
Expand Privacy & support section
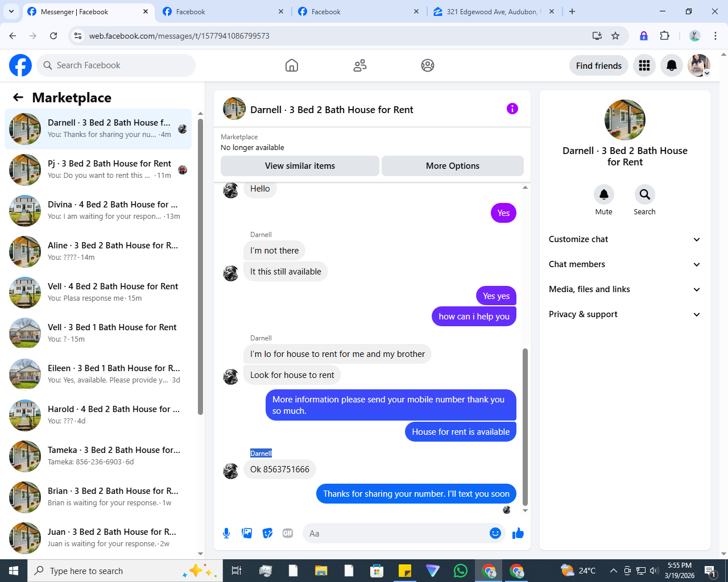(624, 314)
